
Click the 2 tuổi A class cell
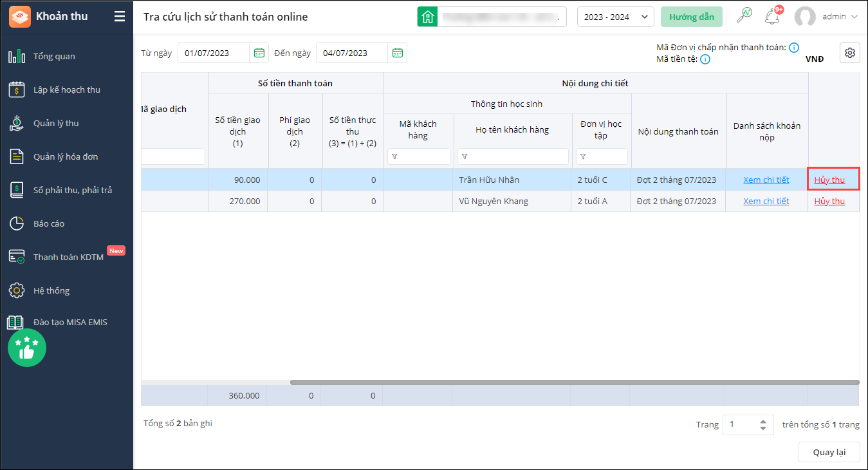pos(601,202)
